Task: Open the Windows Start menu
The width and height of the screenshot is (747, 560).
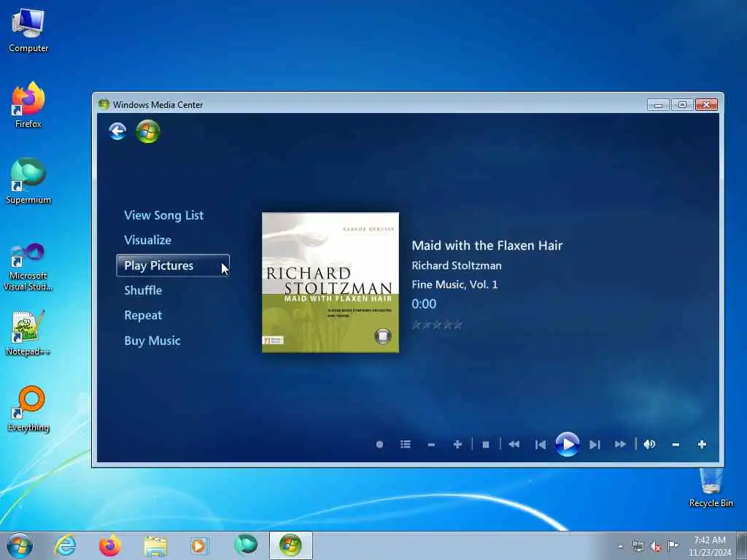Action: pyautogui.click(x=20, y=545)
